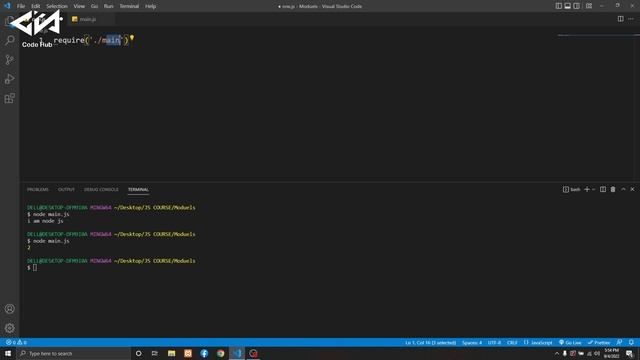Viewport: 640px width, 360px height.
Task: Switch to the Output panel tab
Action: tap(66, 189)
